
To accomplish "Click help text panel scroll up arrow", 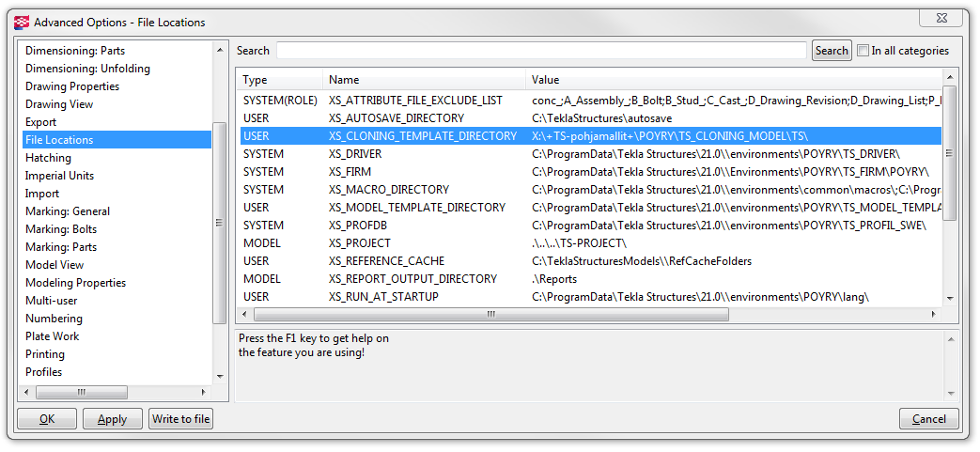I will pyautogui.click(x=951, y=339).
